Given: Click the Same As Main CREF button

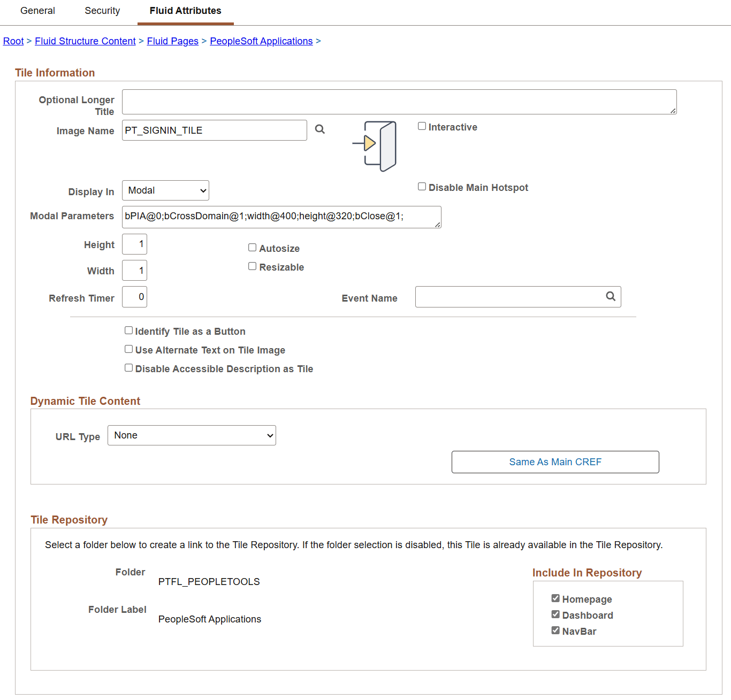Looking at the screenshot, I should pyautogui.click(x=555, y=461).
